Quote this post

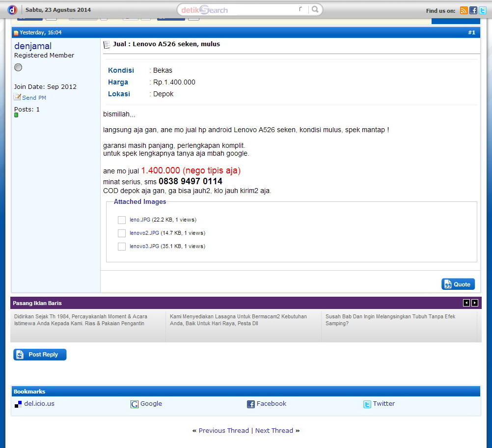click(458, 284)
